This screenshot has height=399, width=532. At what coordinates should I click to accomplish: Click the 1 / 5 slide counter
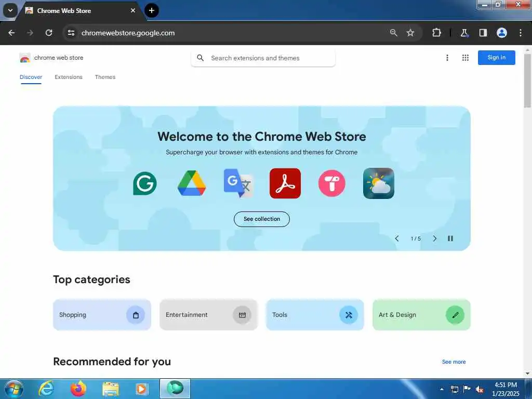[416, 238]
